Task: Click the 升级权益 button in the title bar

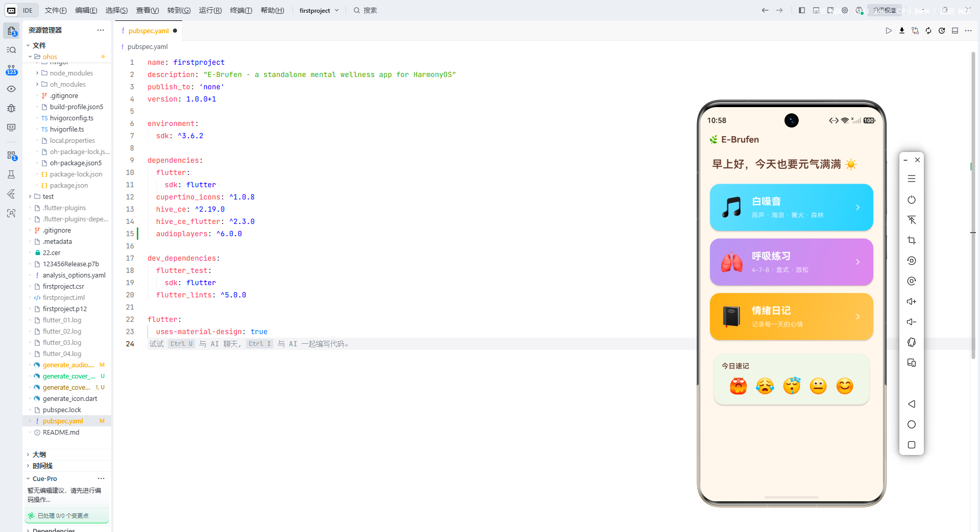Action: [885, 10]
